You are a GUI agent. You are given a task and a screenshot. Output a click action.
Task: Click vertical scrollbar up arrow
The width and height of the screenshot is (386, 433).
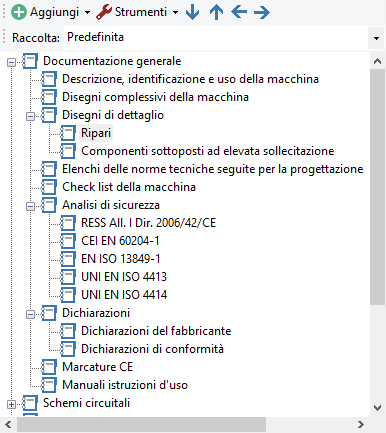click(377, 61)
